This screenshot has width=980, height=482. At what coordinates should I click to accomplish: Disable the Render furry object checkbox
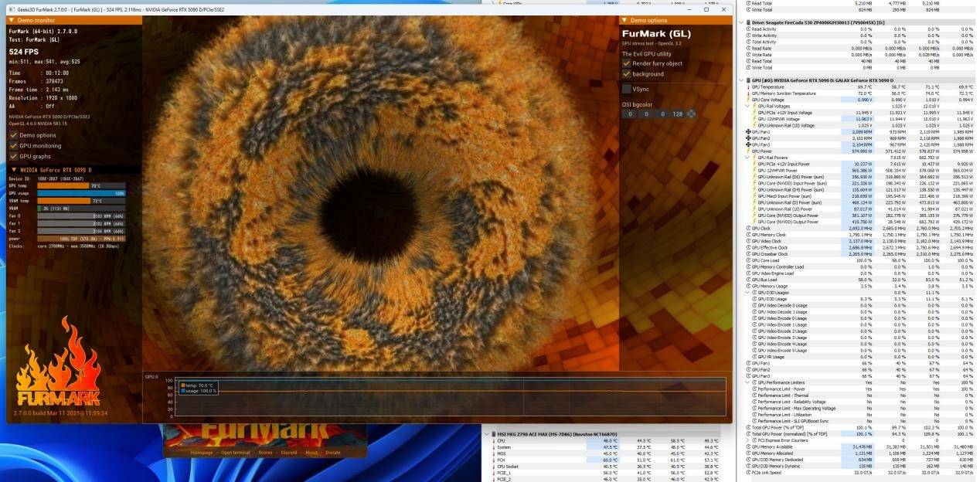click(627, 63)
